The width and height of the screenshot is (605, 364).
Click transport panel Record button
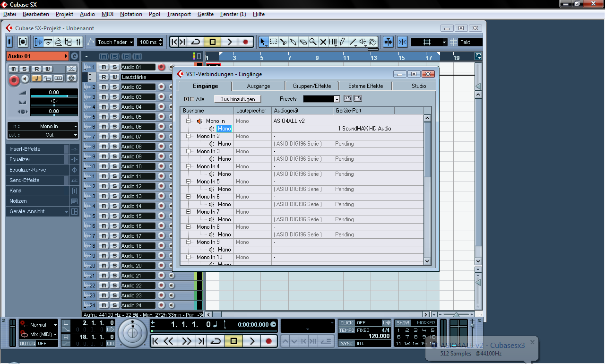point(269,341)
